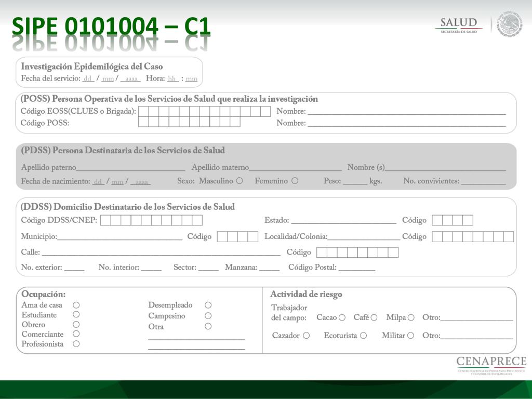Select the Cacao field worker option
Image resolution: width=532 pixels, height=399 pixels.
pyautogui.click(x=342, y=317)
